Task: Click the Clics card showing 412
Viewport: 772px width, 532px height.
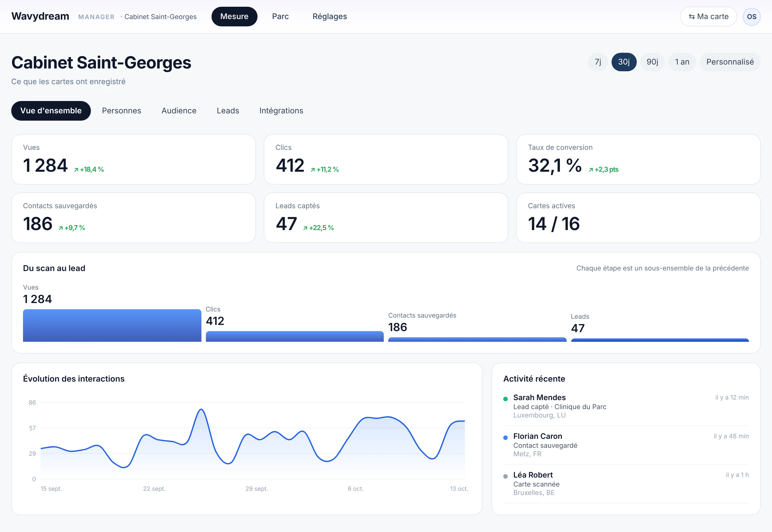Action: click(x=386, y=159)
